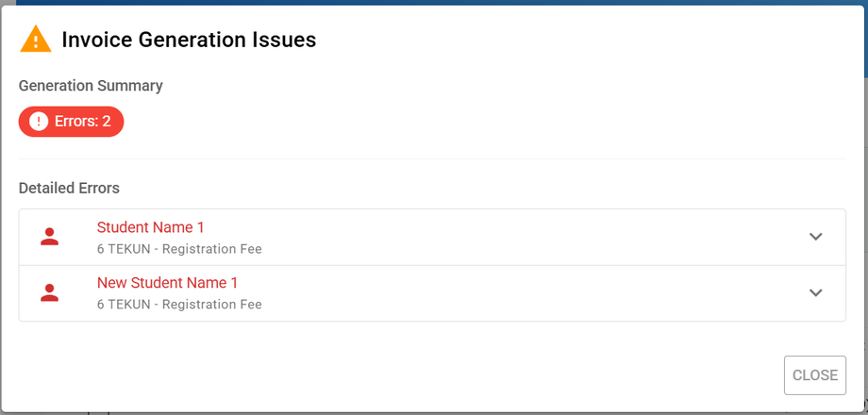Click the person icon beside Student Name 1
This screenshot has height=415, width=868.
click(x=50, y=238)
